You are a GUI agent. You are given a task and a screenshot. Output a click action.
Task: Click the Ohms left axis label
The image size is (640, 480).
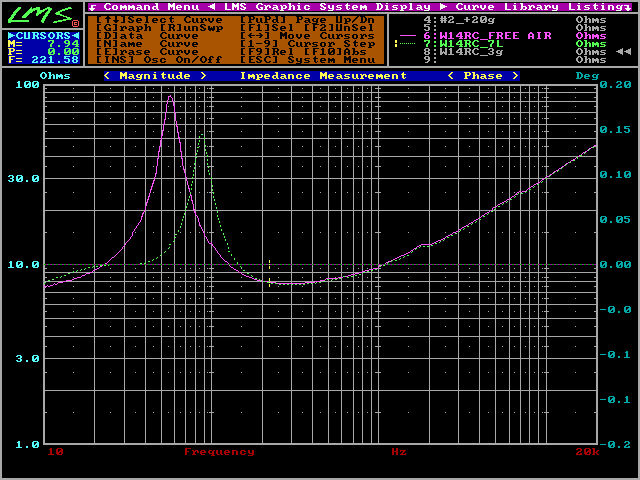tap(55, 76)
